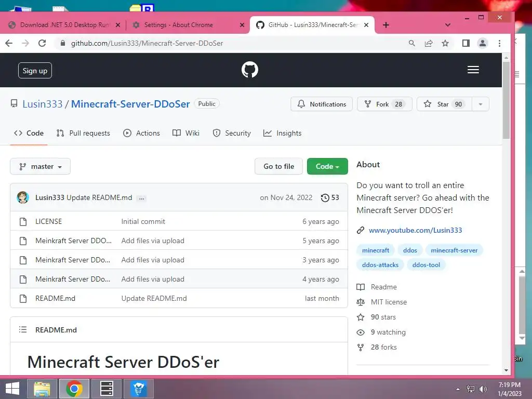Open the Pull requests tab
The width and height of the screenshot is (532, 399).
83,133
